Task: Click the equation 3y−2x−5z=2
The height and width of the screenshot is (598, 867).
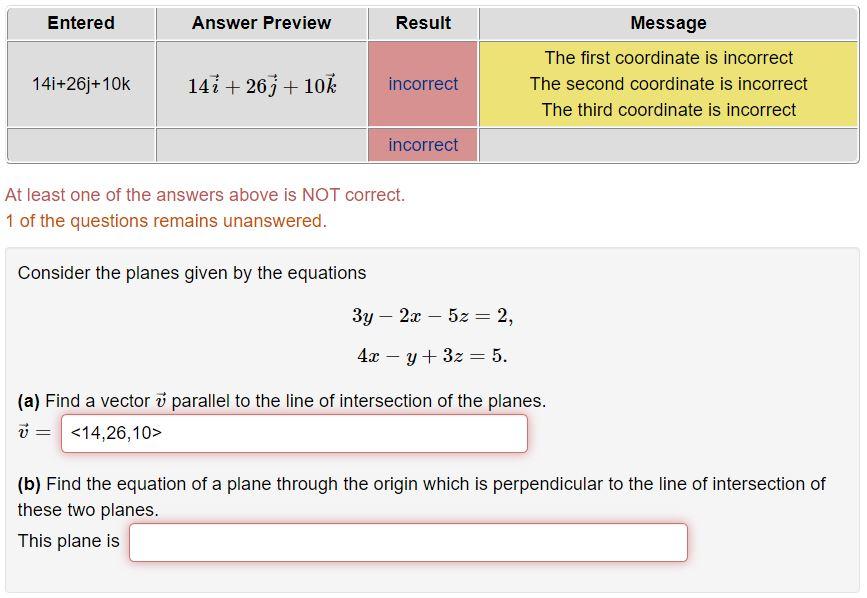Action: point(432,314)
